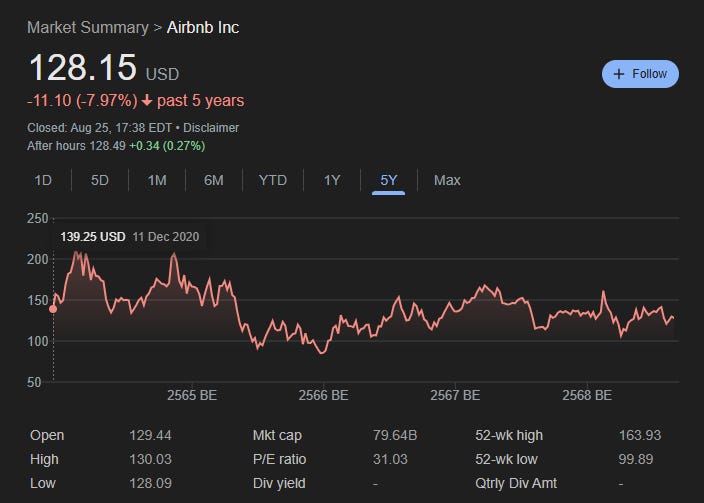The height and width of the screenshot is (503, 704).
Task: Click the -11.10 (-7.97%) change text
Action: pyautogui.click(x=82, y=100)
